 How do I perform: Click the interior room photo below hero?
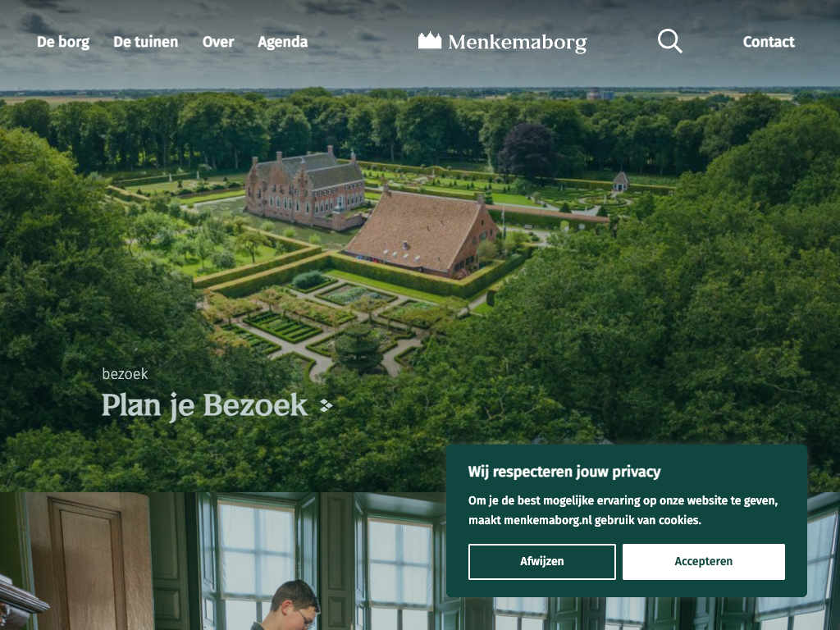click(223, 561)
